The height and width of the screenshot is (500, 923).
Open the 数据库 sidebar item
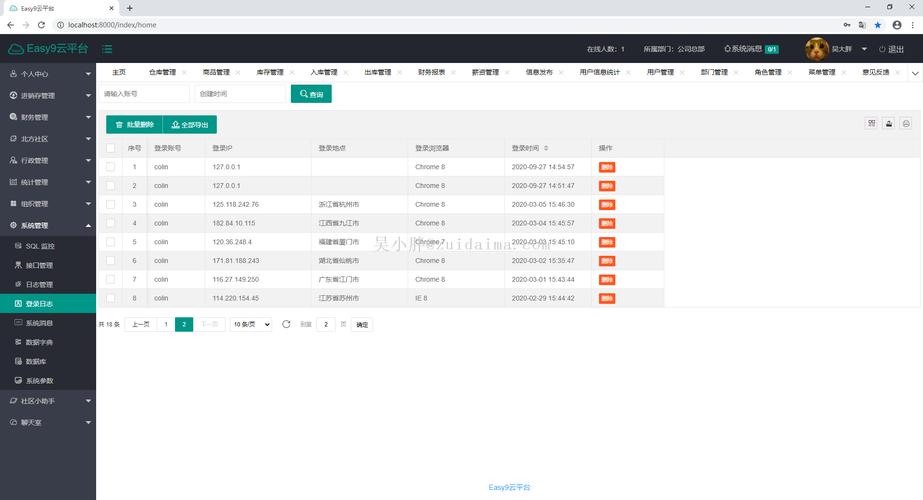pyautogui.click(x=48, y=362)
